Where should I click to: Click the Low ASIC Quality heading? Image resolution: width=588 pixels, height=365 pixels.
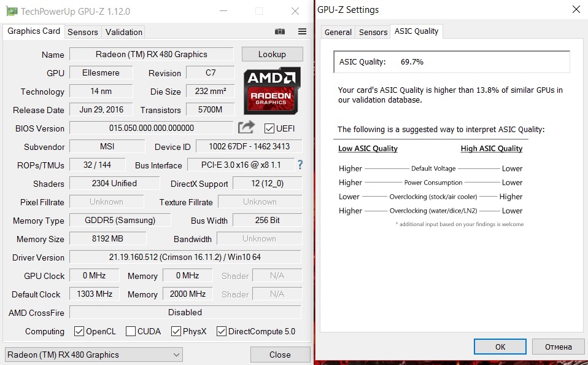pyautogui.click(x=368, y=148)
